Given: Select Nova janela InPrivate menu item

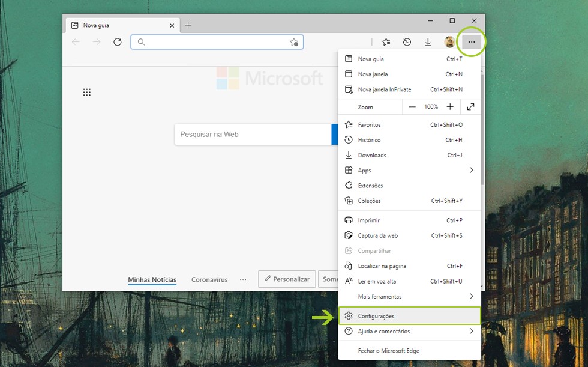Looking at the screenshot, I should click(x=409, y=89).
